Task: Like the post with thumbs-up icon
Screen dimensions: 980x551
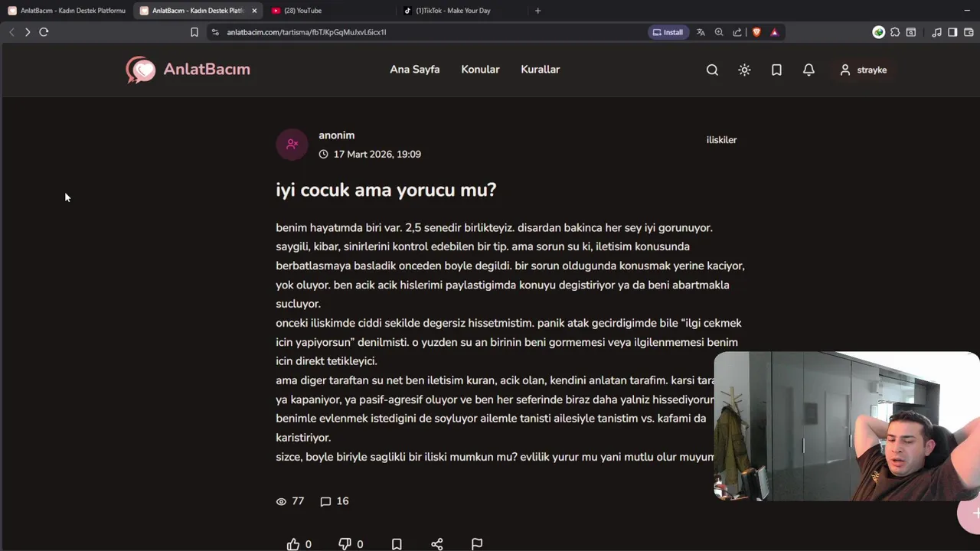Action: (x=293, y=544)
